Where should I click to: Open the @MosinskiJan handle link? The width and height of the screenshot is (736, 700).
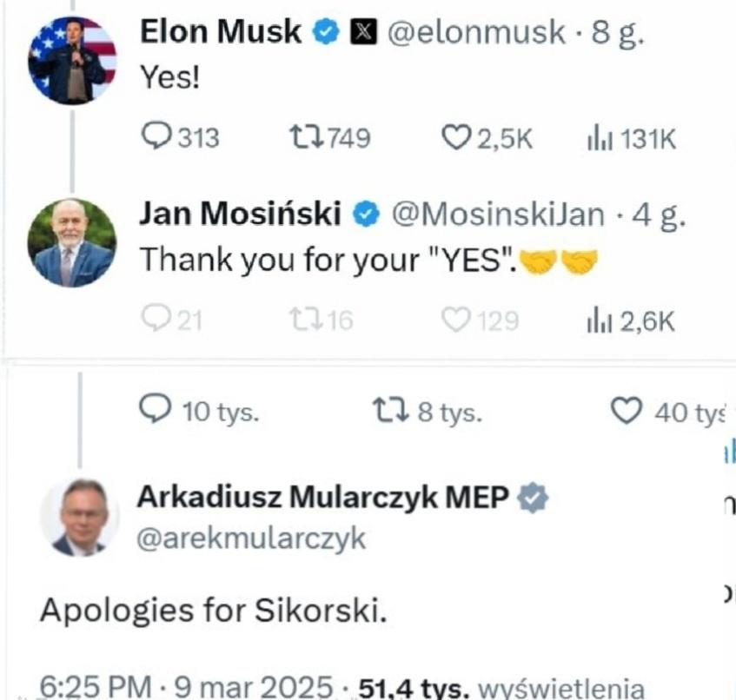(499, 214)
